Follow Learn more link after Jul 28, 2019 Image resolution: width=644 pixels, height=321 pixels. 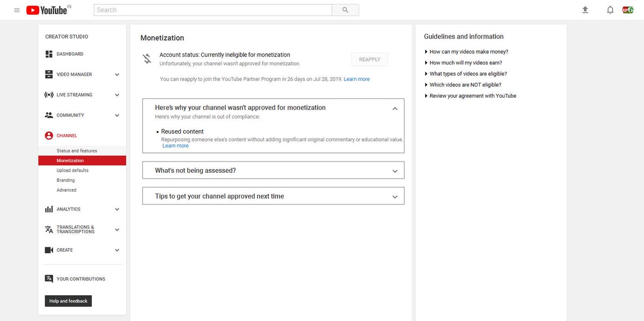(357, 79)
